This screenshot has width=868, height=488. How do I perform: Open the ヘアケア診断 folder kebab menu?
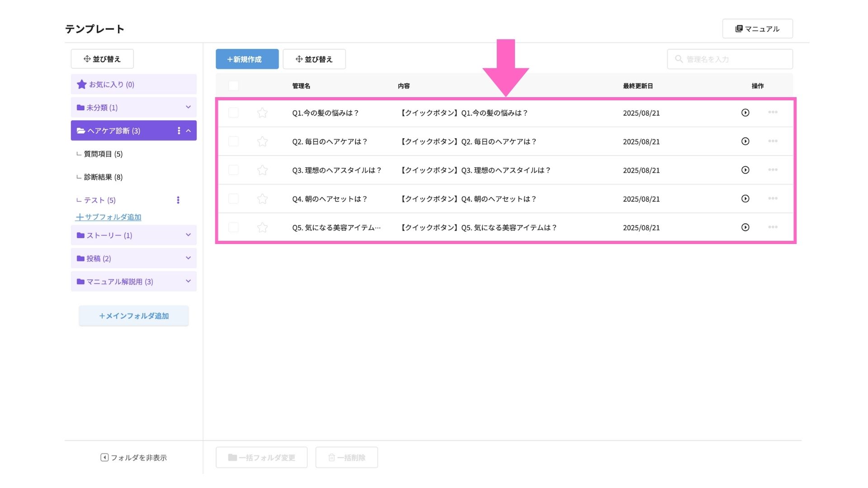point(179,131)
